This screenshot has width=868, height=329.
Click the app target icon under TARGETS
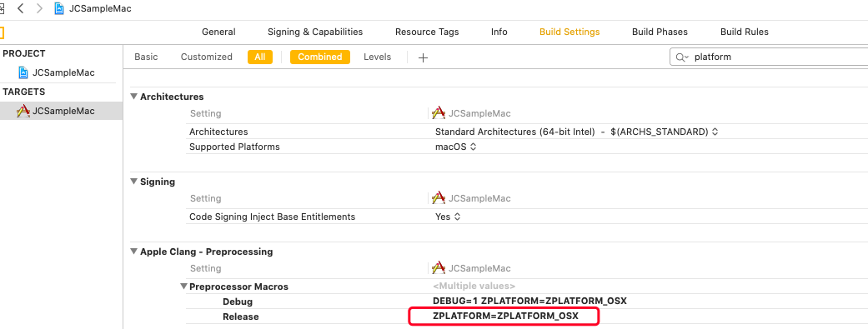23,111
